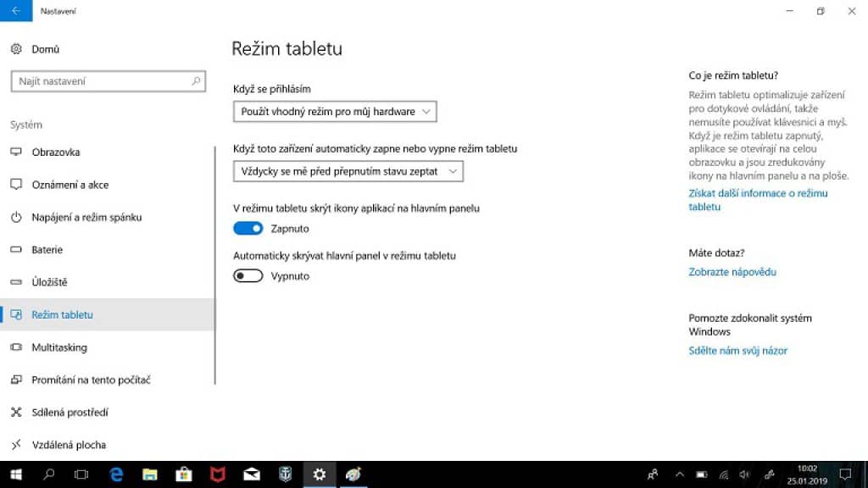This screenshot has width=868, height=488.
Task: Click the volume speaker tray icon
Action: pos(745,474)
